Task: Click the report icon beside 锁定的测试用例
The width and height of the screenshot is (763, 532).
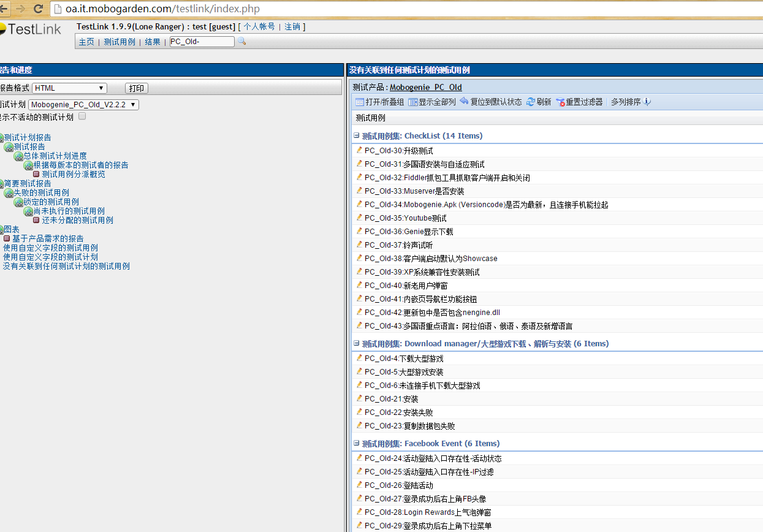Action: point(18,202)
